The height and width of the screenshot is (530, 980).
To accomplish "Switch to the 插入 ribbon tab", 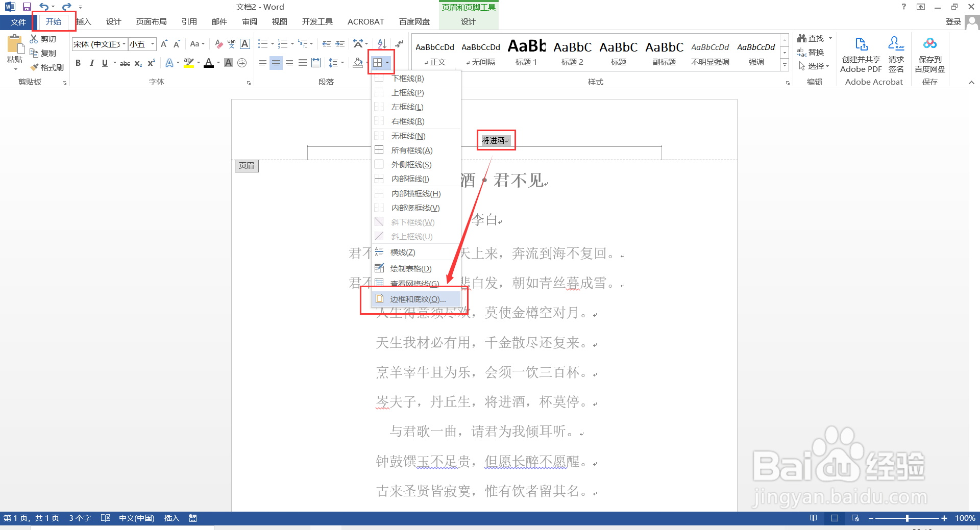I will 83,22.
